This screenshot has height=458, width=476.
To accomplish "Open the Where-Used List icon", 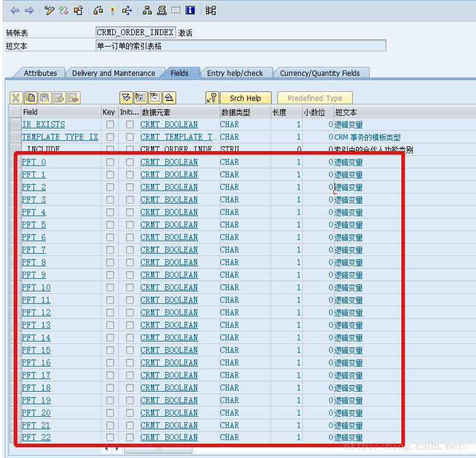I will tap(127, 11).
